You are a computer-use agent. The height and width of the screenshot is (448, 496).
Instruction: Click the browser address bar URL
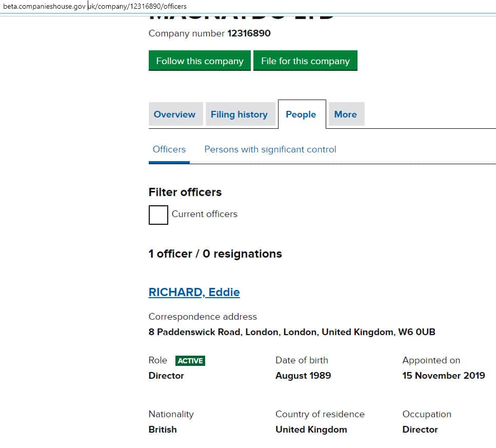95,7
